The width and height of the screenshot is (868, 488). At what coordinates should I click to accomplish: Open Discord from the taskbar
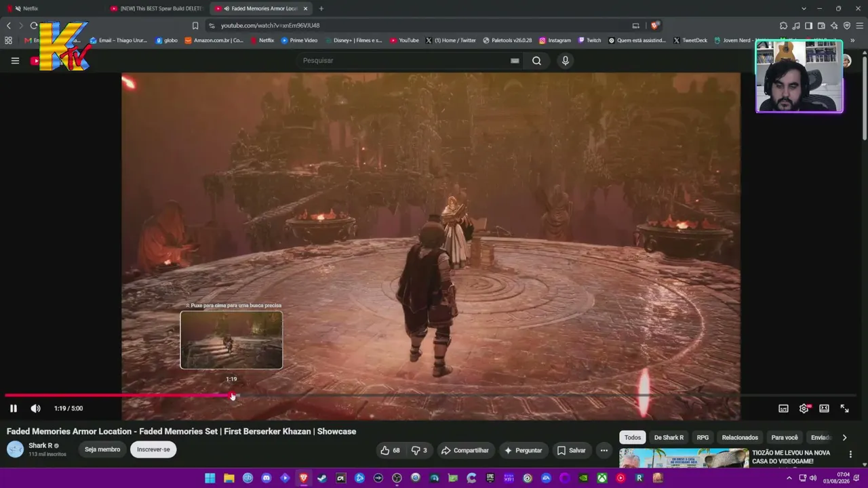267,479
